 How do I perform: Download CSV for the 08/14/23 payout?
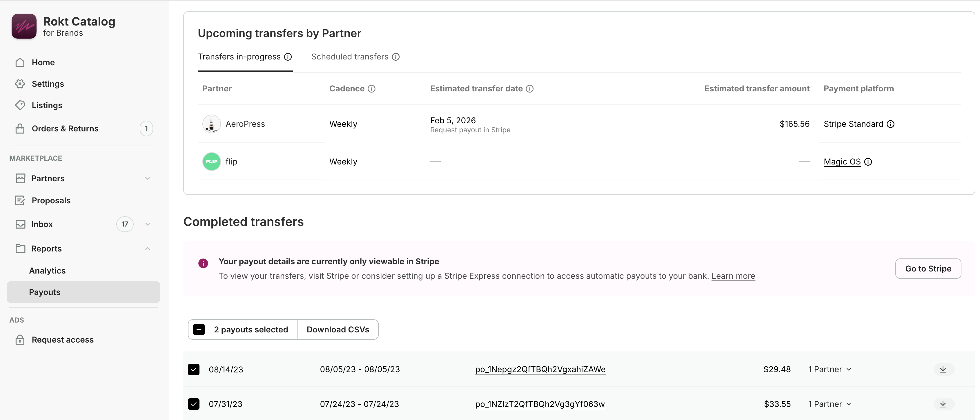(943, 370)
